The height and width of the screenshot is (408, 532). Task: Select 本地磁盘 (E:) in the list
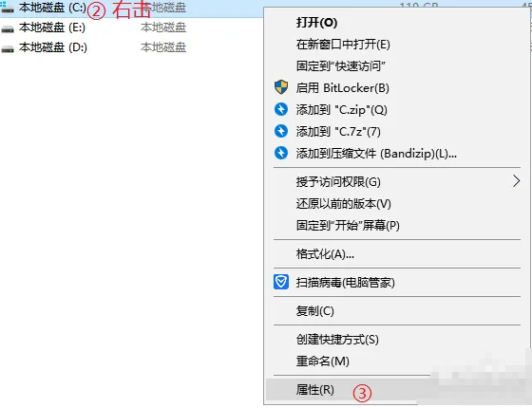(x=52, y=28)
